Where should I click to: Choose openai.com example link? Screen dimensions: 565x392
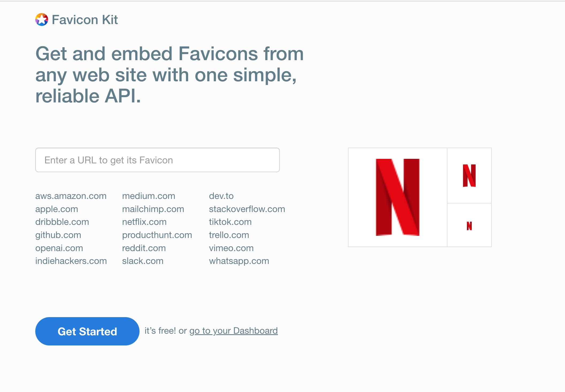click(x=59, y=248)
